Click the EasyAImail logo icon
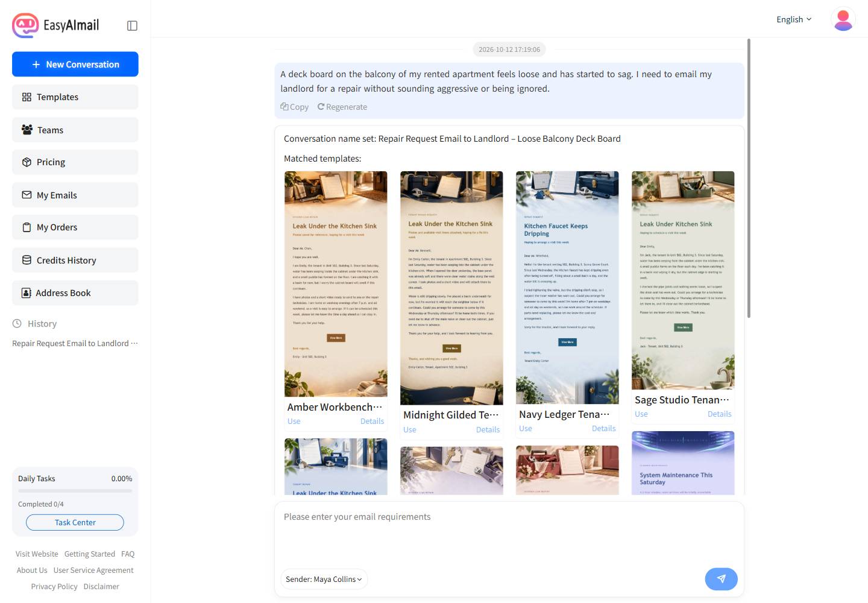This screenshot has width=868, height=603. click(25, 25)
